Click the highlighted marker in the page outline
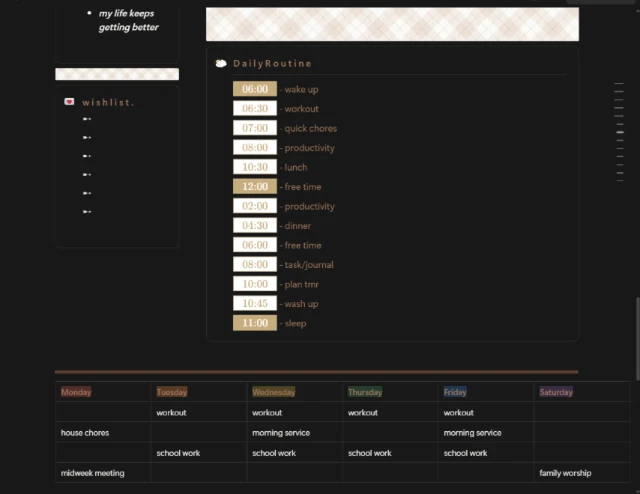Screen dimensions: 640x494 click(620, 132)
